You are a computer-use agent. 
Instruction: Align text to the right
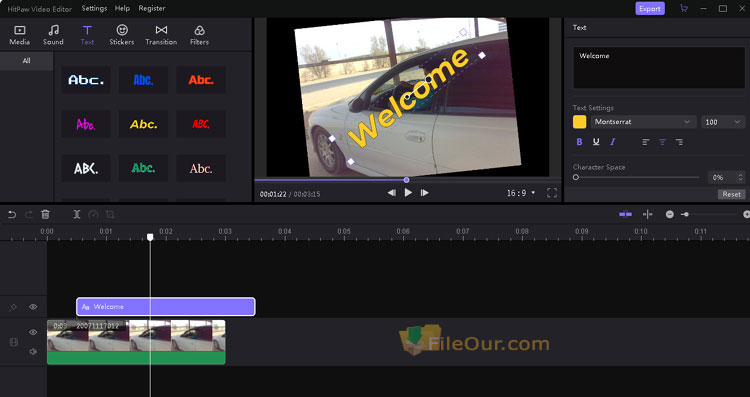pos(679,142)
